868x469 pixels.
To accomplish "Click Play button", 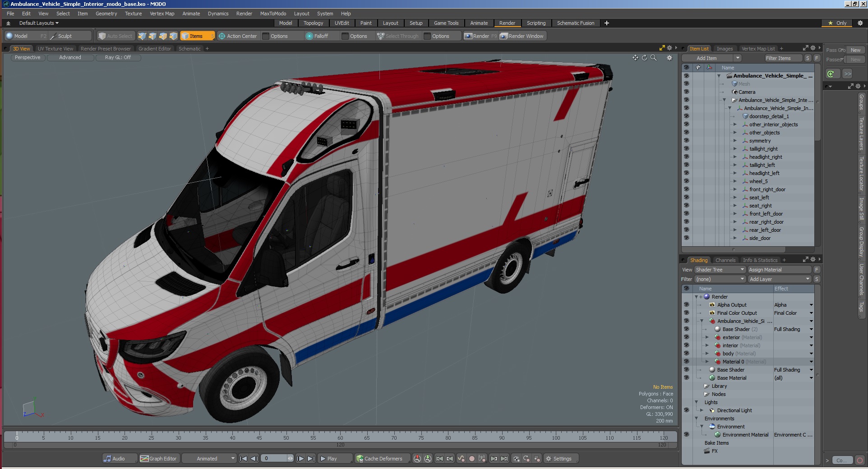I will (x=335, y=459).
